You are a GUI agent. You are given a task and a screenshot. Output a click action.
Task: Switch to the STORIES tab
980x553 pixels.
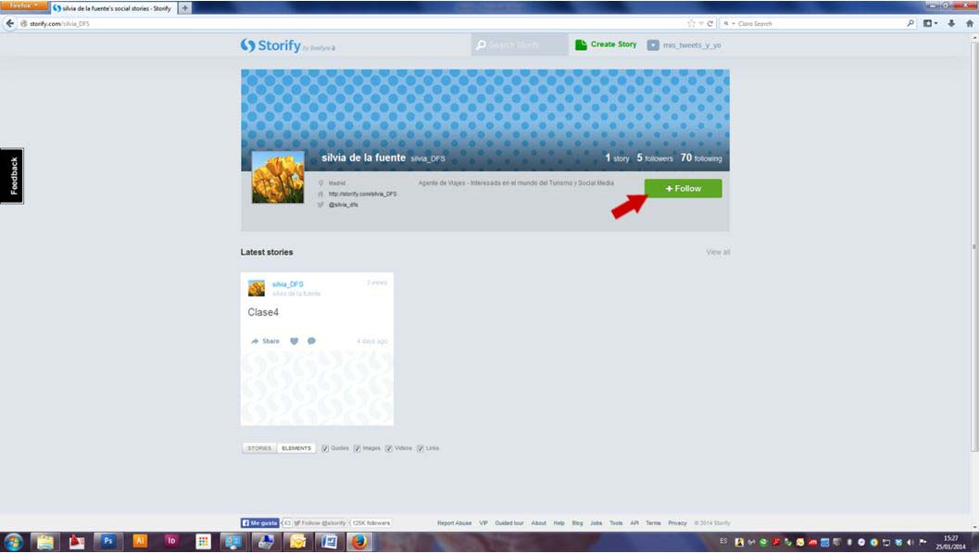(x=259, y=448)
